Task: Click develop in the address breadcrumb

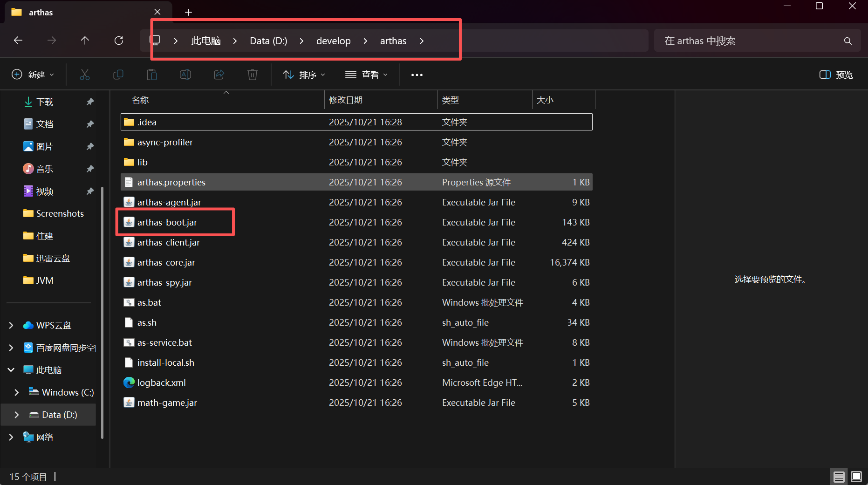Action: pos(333,41)
